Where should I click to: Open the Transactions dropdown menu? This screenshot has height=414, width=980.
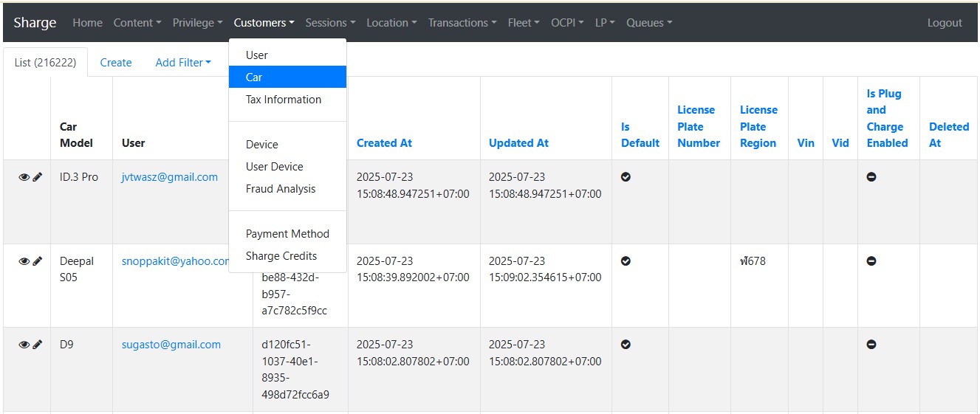pos(462,23)
